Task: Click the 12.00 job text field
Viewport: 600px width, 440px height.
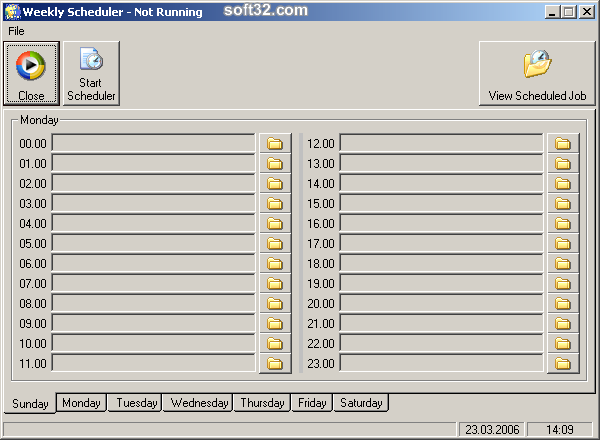Action: (442, 143)
